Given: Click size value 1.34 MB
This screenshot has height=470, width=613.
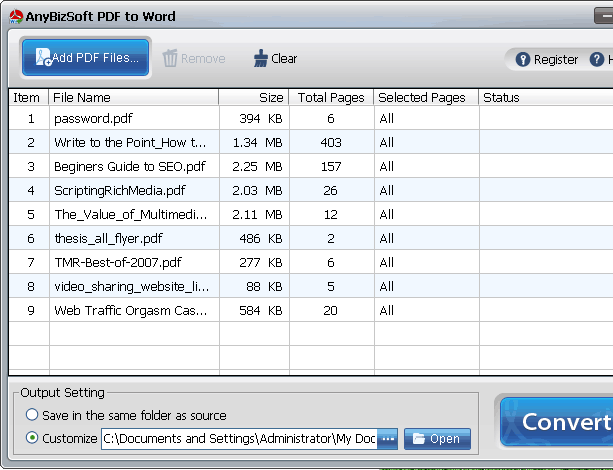Looking at the screenshot, I should (x=257, y=142).
